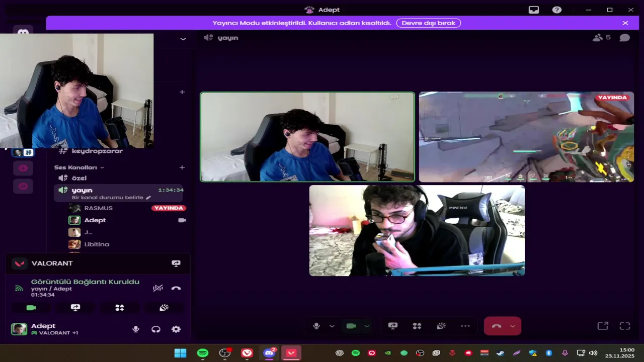Open Spotify from the taskbar

pyautogui.click(x=203, y=353)
